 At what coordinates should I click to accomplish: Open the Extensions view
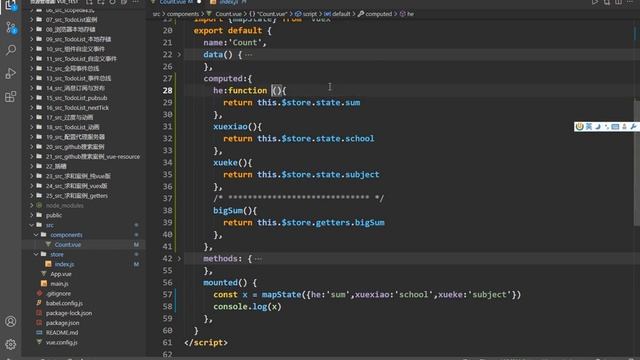point(11,97)
